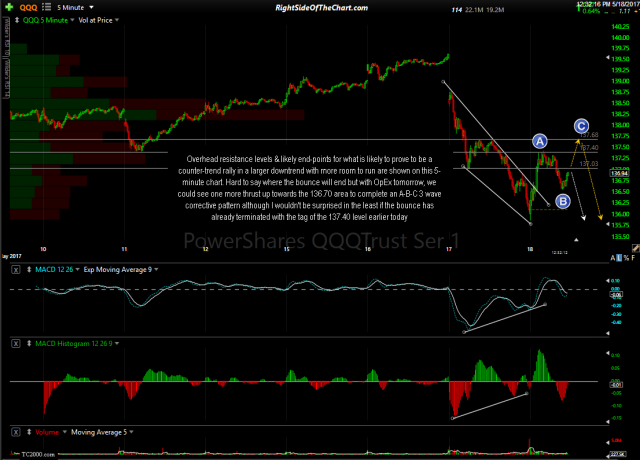The height and width of the screenshot is (460, 640).
Task: Open the drawing tools ruler icon
Action: pyautogui.click(x=636, y=248)
